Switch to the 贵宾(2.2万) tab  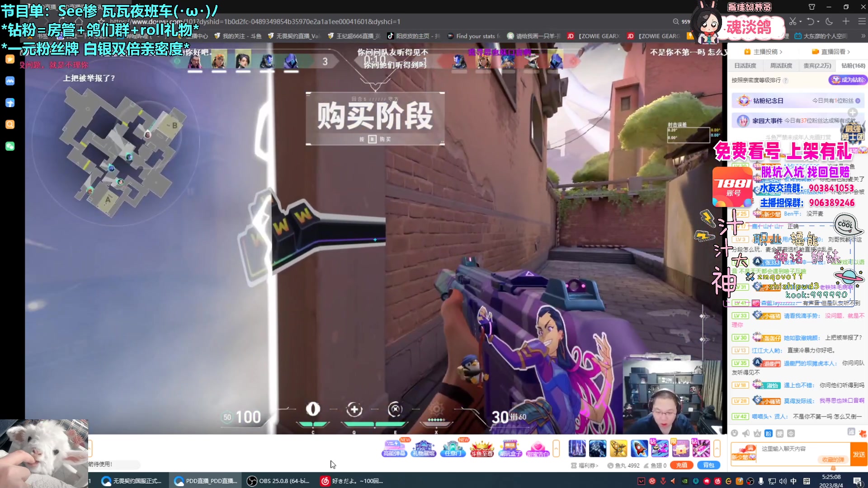pyautogui.click(x=817, y=66)
